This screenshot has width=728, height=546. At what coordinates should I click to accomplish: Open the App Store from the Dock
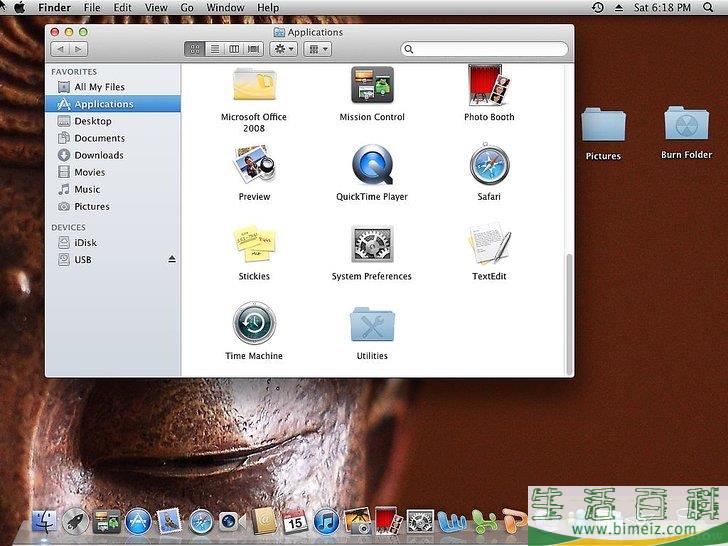pos(138,521)
